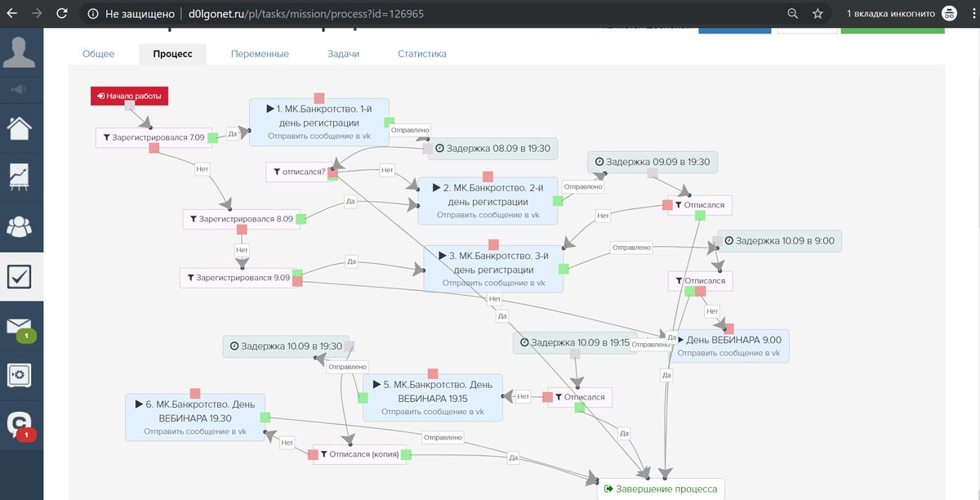The height and width of the screenshot is (500, 980).
Task: Open the analytics chart icon in sidebar
Action: (x=20, y=177)
